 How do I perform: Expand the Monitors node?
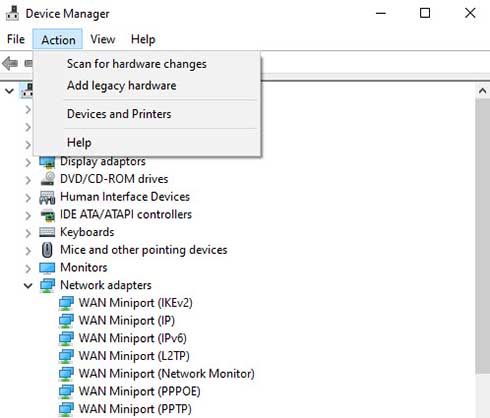click(x=28, y=268)
